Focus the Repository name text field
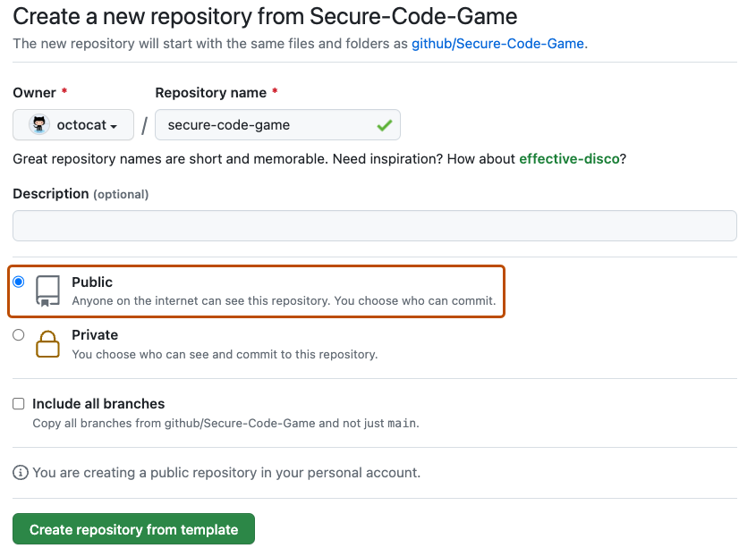The image size is (756, 556). tap(268, 125)
